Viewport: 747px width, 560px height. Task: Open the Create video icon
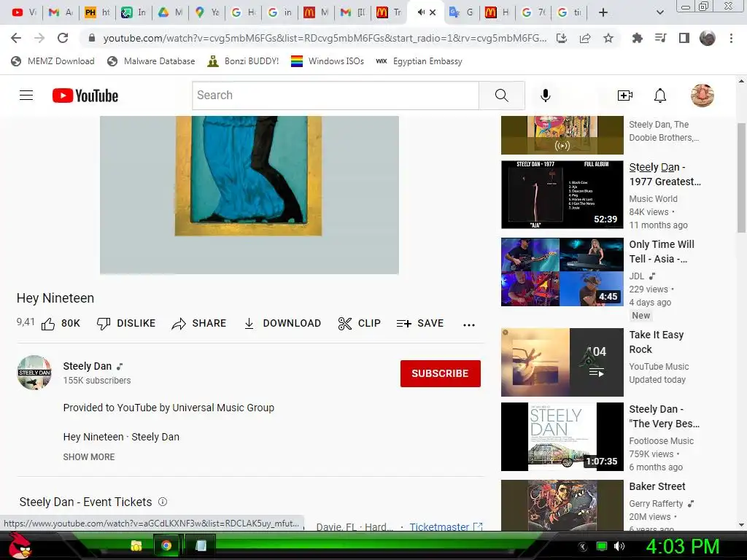(x=624, y=96)
